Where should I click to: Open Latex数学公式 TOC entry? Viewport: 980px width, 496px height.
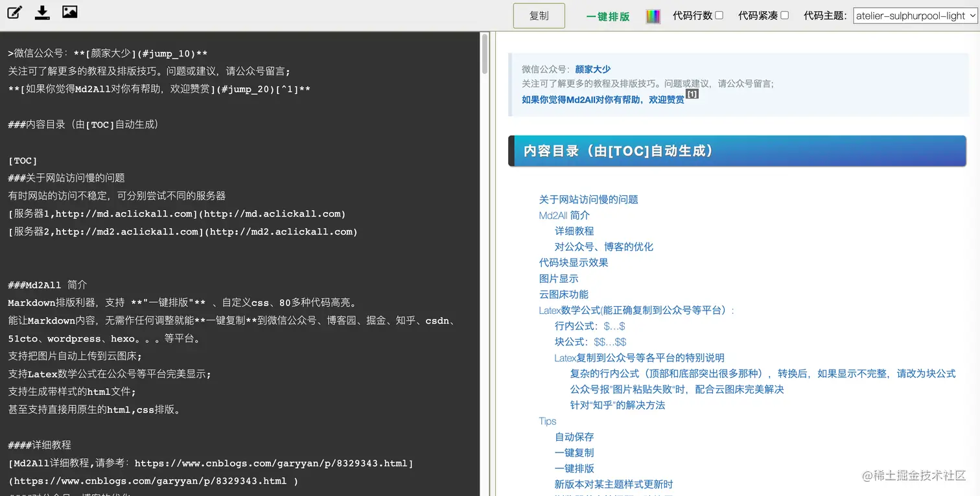637,310
